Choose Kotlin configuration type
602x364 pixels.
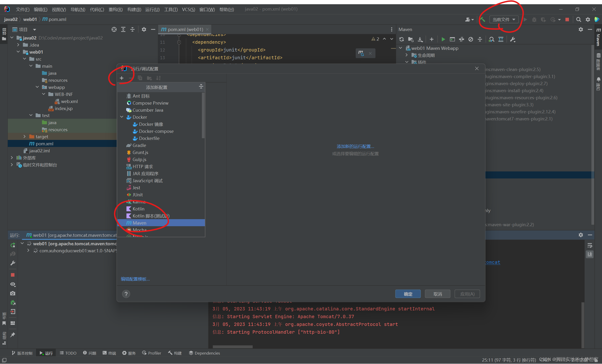click(x=138, y=209)
